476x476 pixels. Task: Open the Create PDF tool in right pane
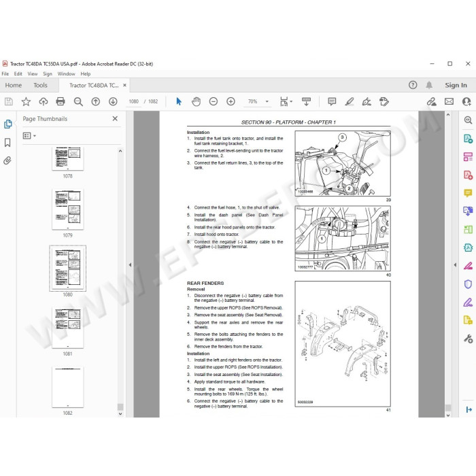coord(468,175)
